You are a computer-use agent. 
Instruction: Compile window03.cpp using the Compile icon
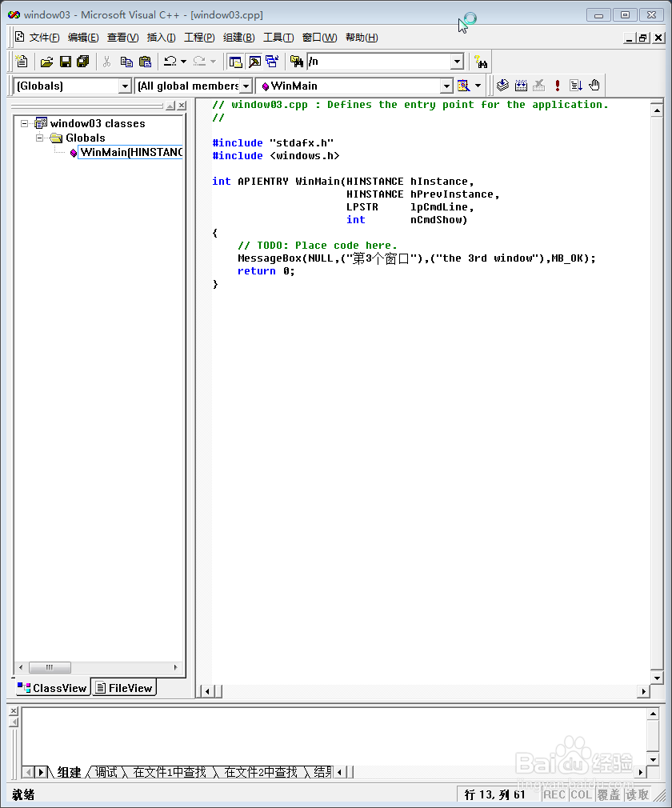[502, 86]
